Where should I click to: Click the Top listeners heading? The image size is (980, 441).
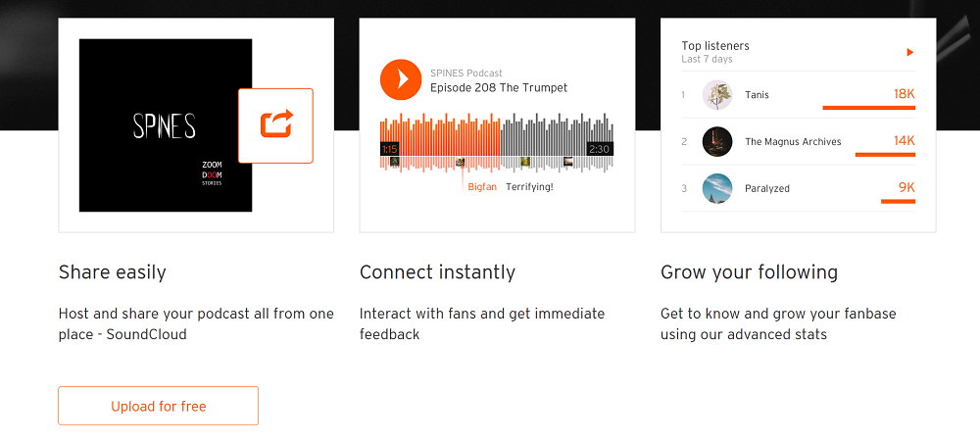pyautogui.click(x=715, y=46)
